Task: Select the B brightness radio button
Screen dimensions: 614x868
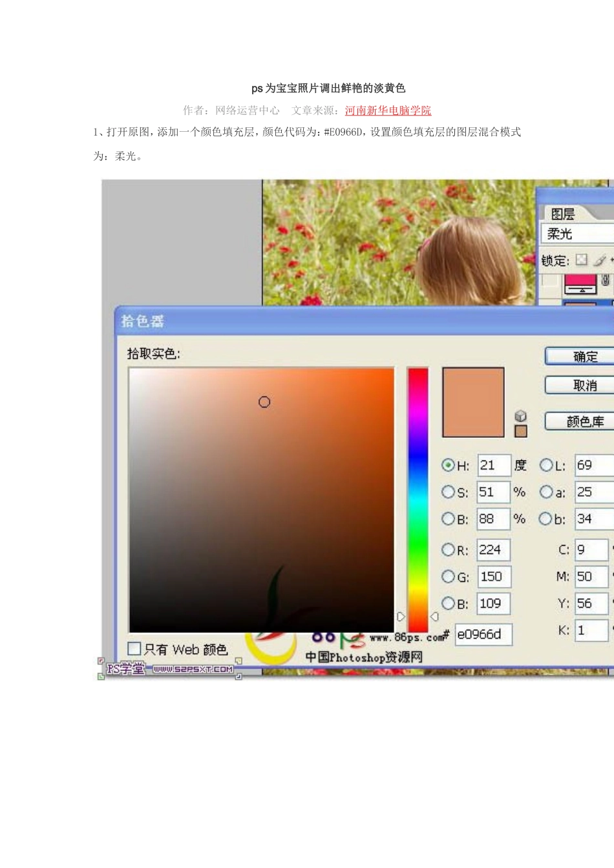Action: [448, 519]
